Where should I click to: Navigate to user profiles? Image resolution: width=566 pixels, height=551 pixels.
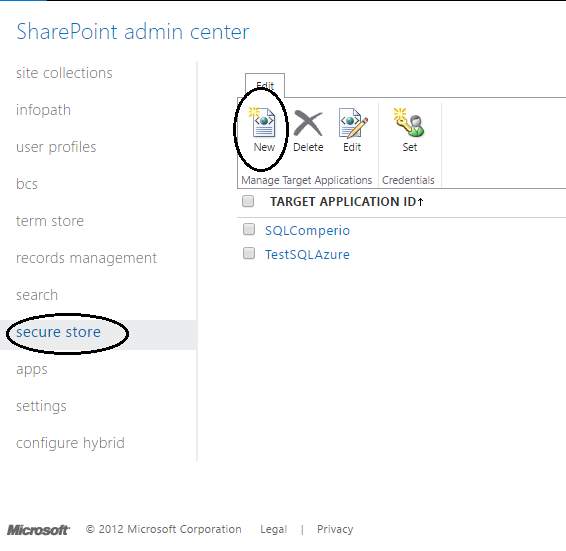pos(56,147)
